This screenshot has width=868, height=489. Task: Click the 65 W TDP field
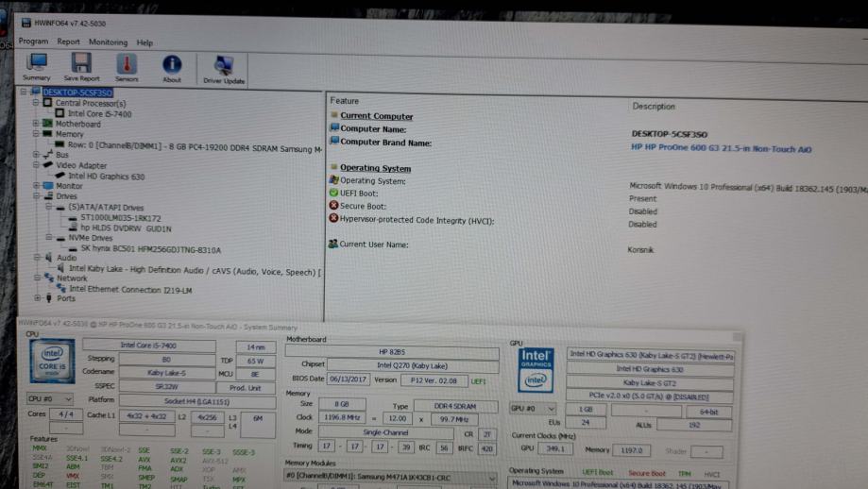click(255, 361)
